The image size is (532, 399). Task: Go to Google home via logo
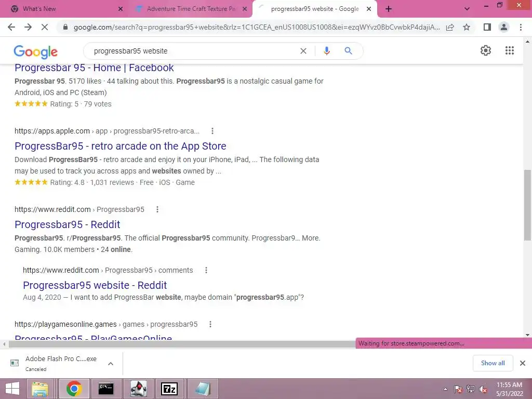point(36,51)
